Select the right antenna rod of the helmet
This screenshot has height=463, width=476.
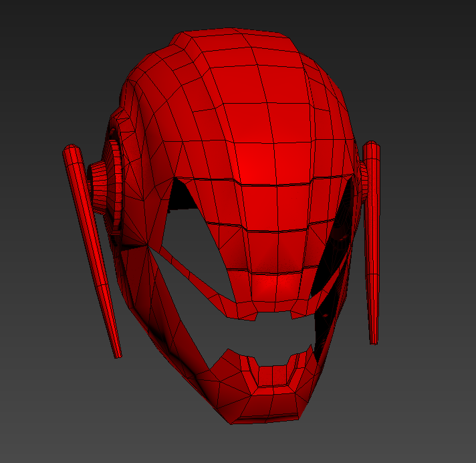(372, 242)
